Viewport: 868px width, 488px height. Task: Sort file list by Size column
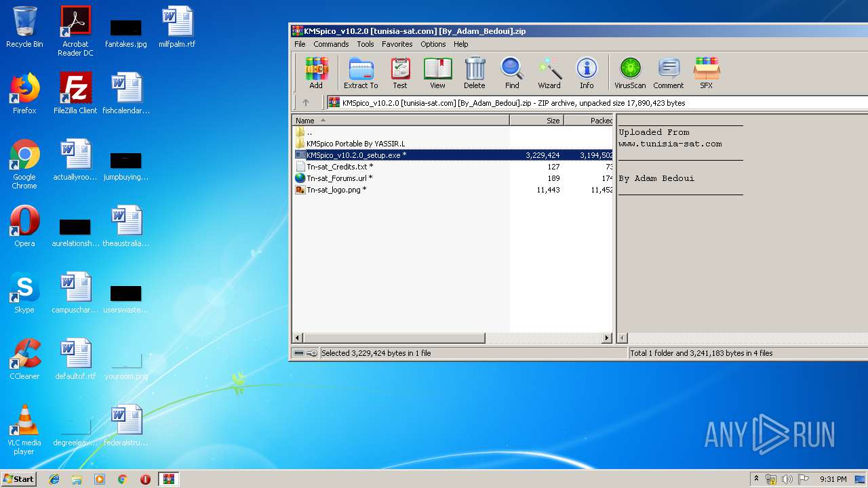(x=536, y=121)
